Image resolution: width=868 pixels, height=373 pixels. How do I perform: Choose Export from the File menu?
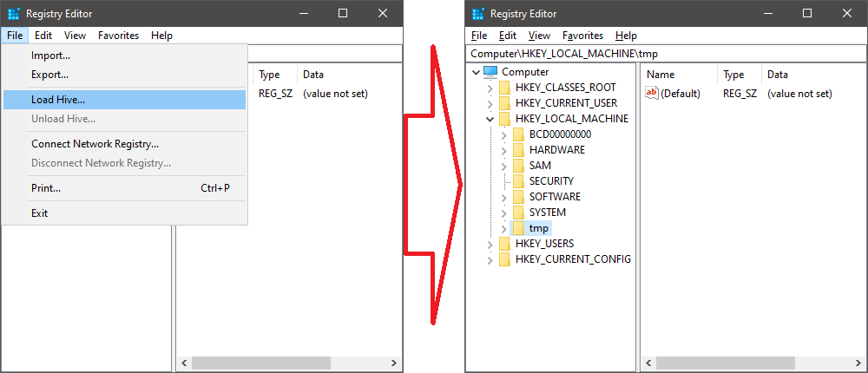[124, 74]
